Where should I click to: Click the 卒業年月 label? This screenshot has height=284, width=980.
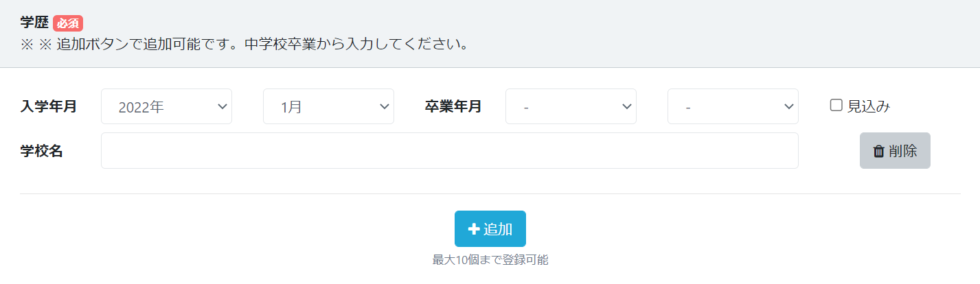click(x=453, y=106)
